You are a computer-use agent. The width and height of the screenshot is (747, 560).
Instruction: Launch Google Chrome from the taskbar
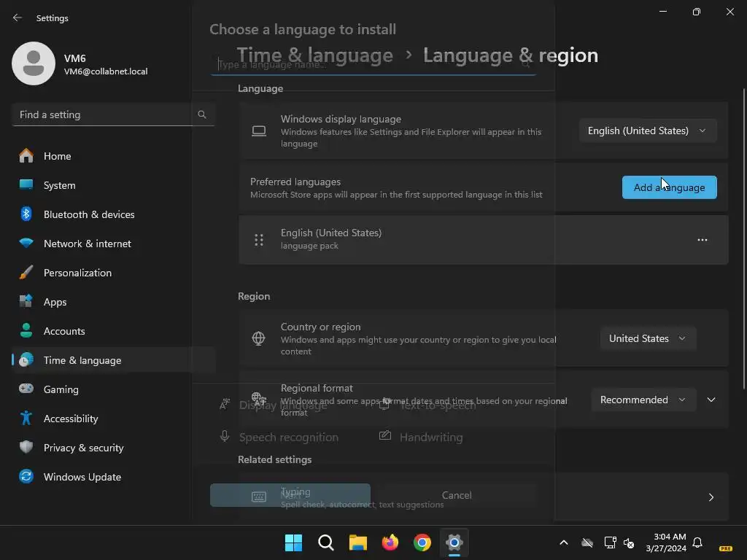[x=422, y=542]
